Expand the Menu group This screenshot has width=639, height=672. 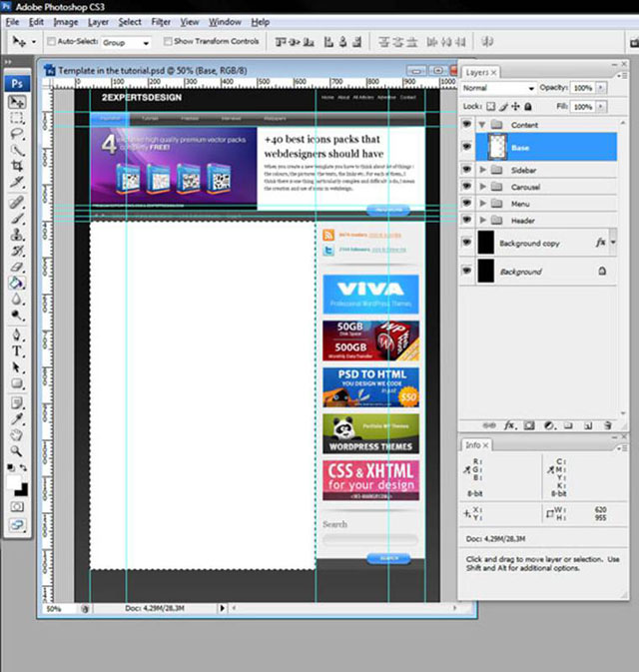(x=482, y=203)
